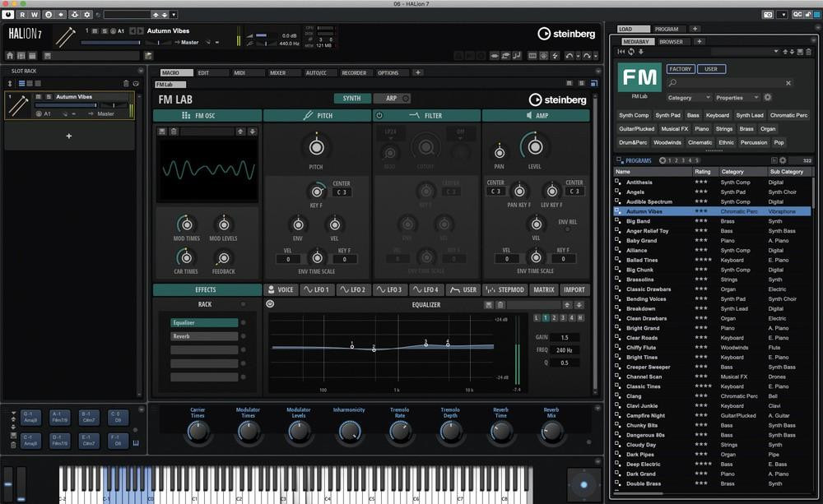Viewport: 823px width, 504px height.
Task: Enable the FACTORY content filter
Action: 681,69
